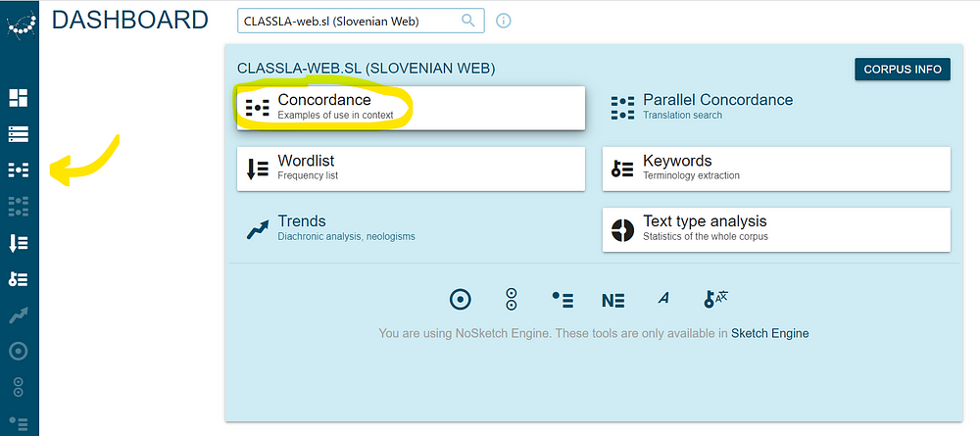Open the Wordlist frequency list card
The height and width of the screenshot is (436, 980).
click(411, 169)
